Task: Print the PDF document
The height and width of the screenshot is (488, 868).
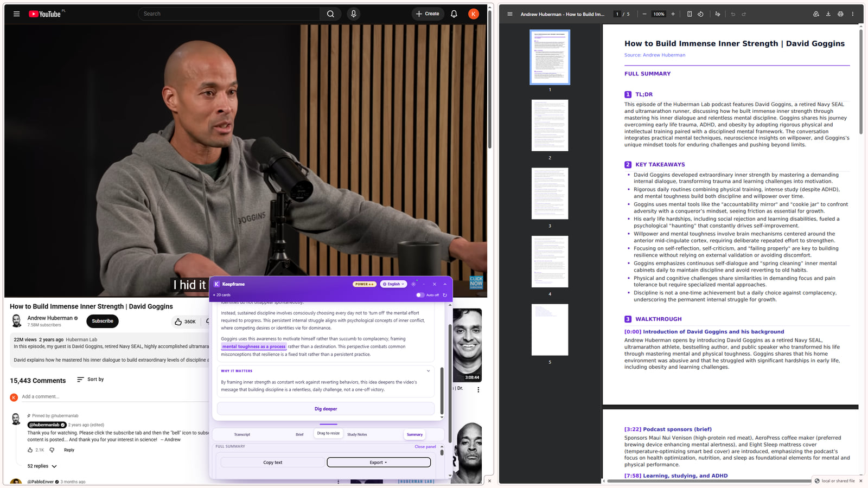Action: 840,14
